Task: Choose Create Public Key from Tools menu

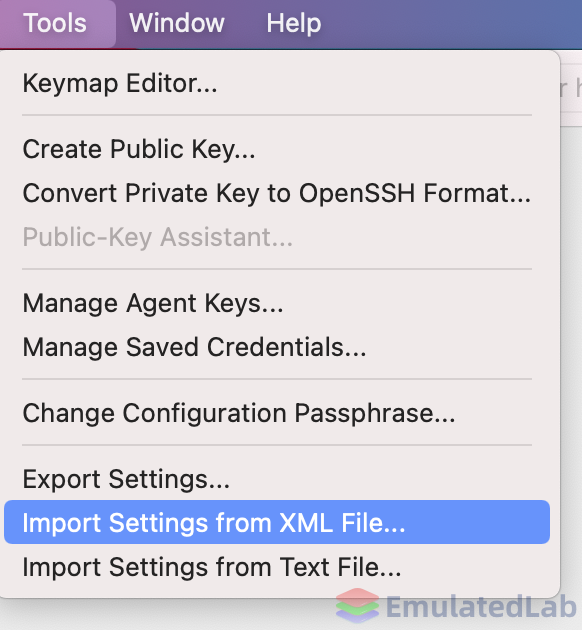Action: coord(277,149)
